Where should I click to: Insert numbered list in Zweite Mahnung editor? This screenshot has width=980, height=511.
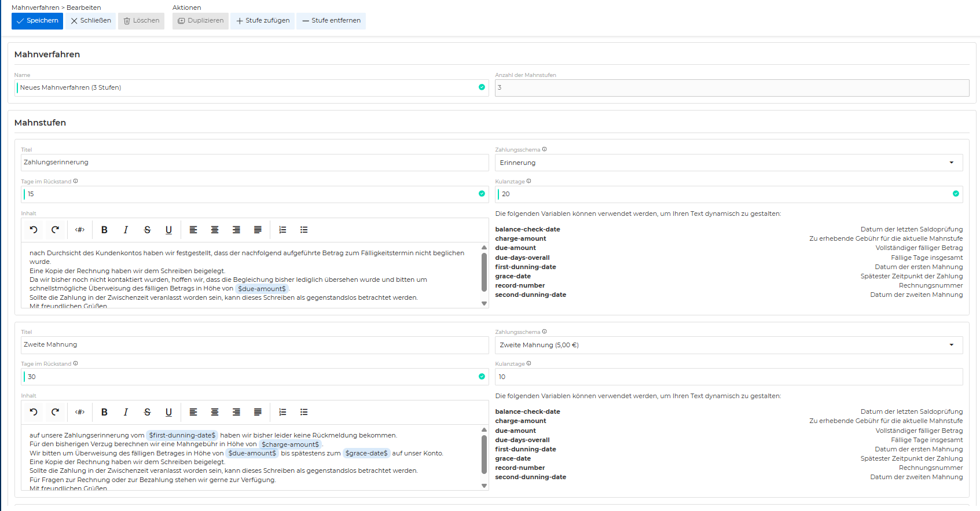coord(282,412)
